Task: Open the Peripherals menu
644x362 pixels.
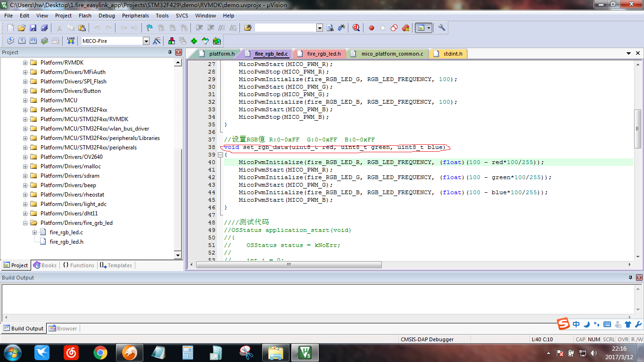Action: 135,16
